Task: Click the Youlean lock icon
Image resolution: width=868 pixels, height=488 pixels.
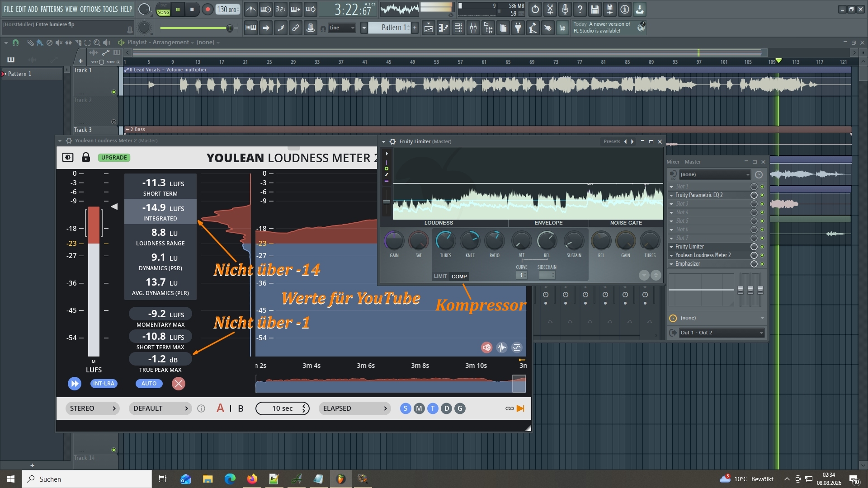Action: coord(86,157)
